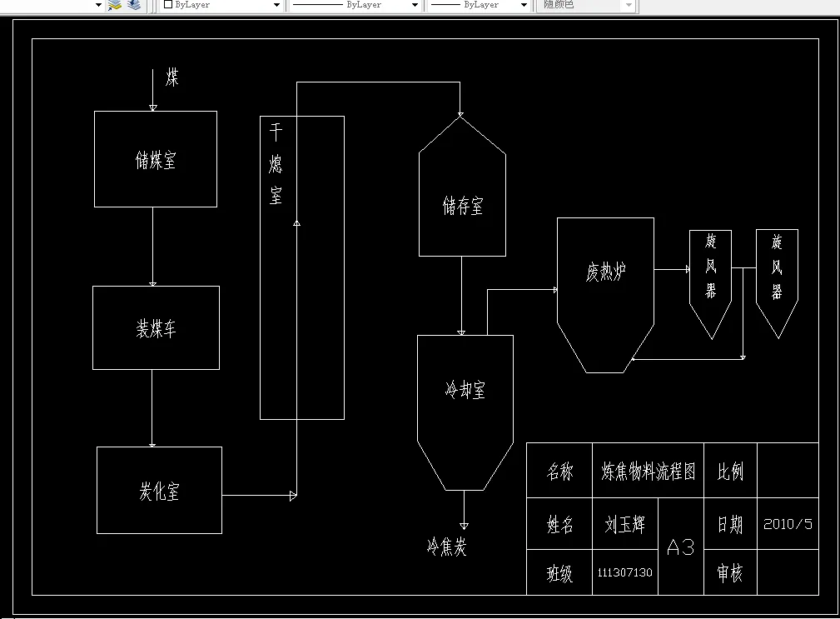Select the 装煤车 rectangle block
Image resolution: width=840 pixels, height=619 pixels.
pos(155,328)
